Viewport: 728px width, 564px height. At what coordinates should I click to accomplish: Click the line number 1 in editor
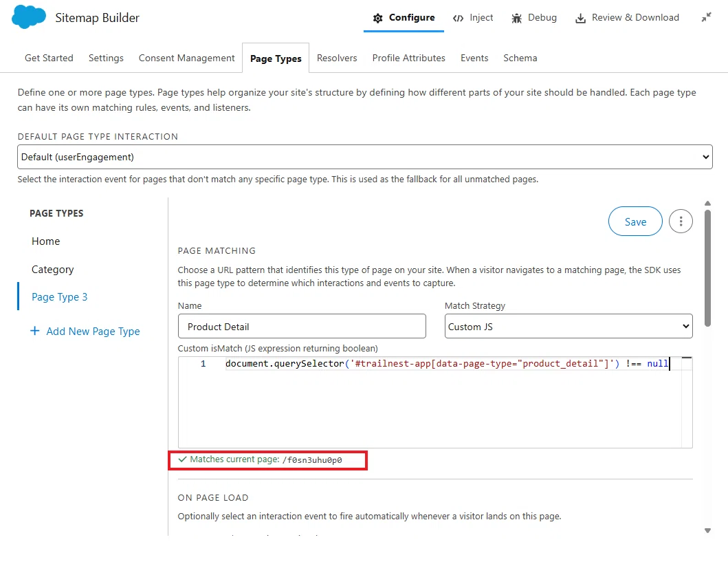(x=203, y=363)
